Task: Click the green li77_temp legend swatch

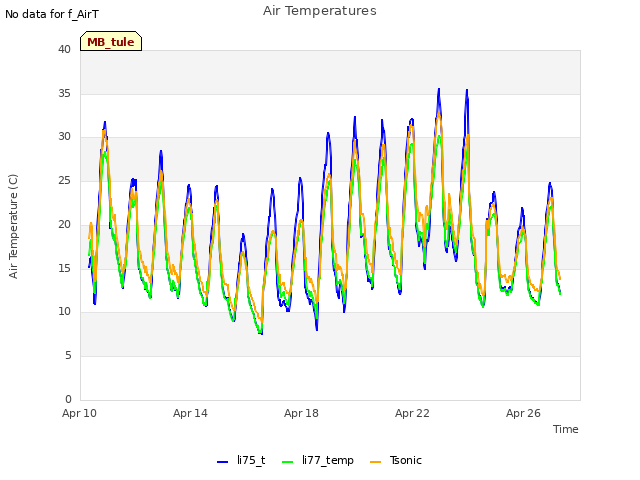Action: point(288,462)
